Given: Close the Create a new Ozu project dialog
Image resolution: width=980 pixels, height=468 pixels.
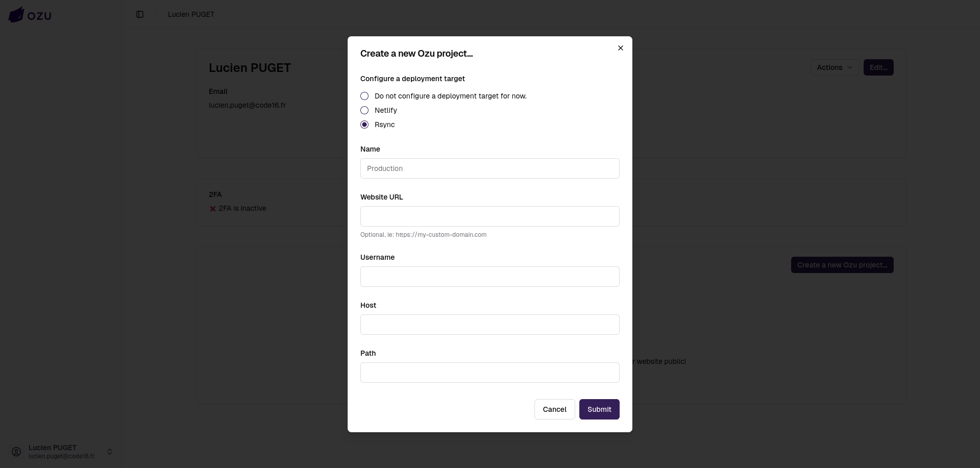Looking at the screenshot, I should [x=620, y=48].
